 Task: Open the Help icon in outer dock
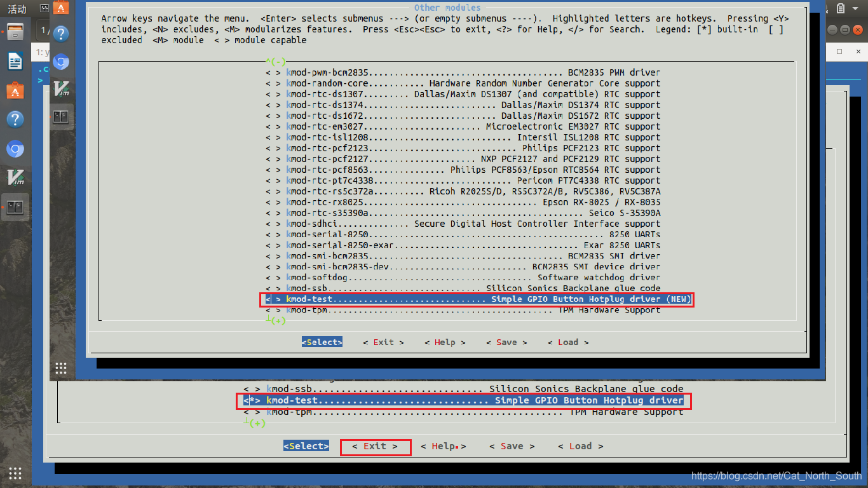pyautogui.click(x=15, y=119)
